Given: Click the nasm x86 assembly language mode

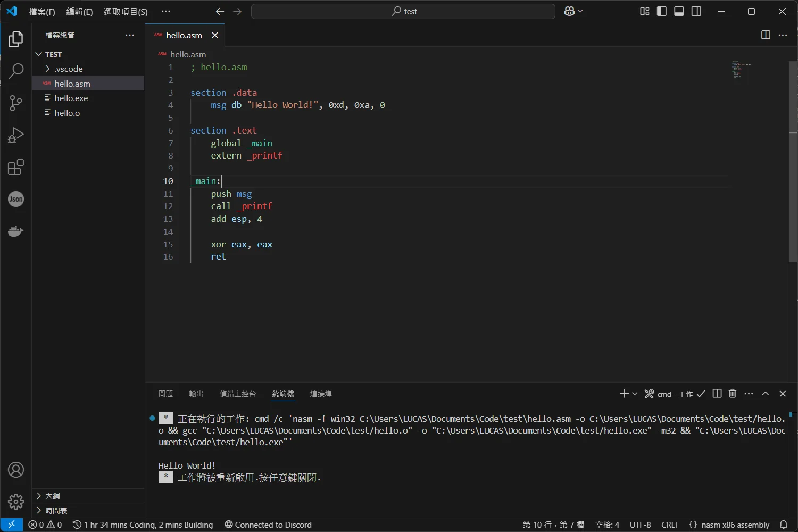Looking at the screenshot, I should 735,525.
